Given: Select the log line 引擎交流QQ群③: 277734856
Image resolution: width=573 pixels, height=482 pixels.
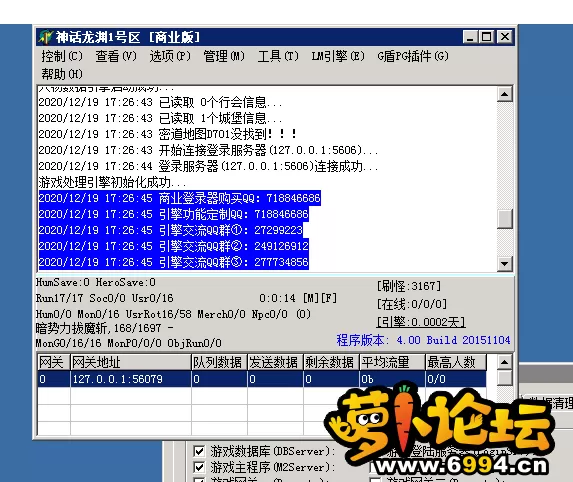Looking at the screenshot, I should (x=174, y=262).
